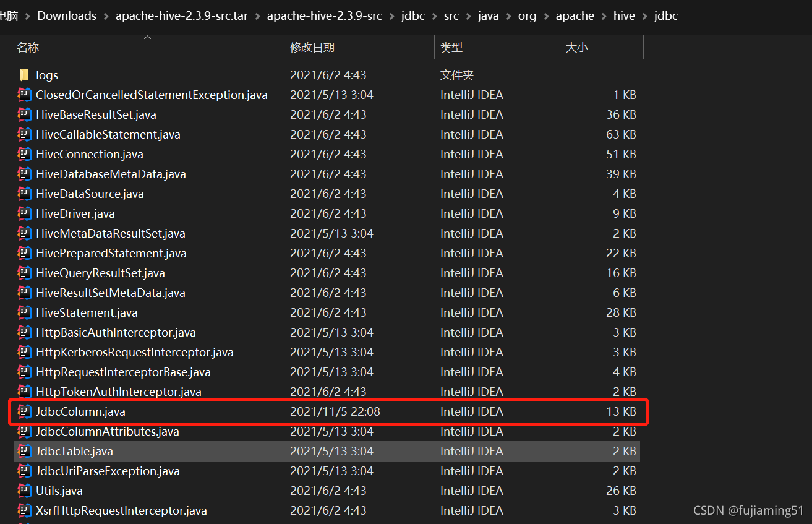812x524 pixels.
Task: Click the sort arrow above 名称 column
Action: coord(147,37)
